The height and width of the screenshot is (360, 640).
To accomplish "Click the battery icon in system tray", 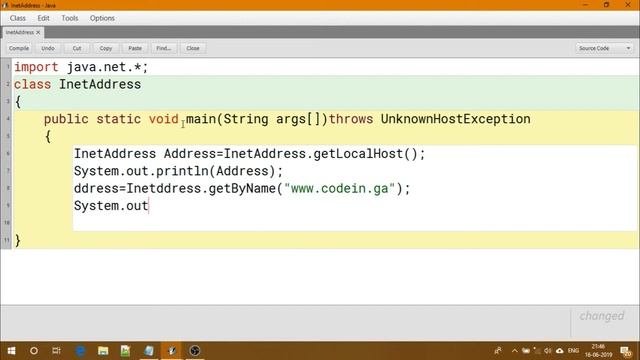I will pos(526,351).
